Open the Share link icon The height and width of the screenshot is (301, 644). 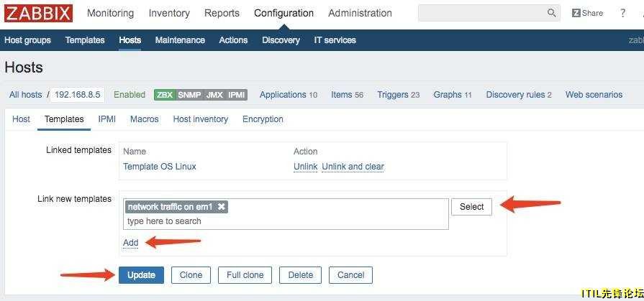tap(587, 13)
